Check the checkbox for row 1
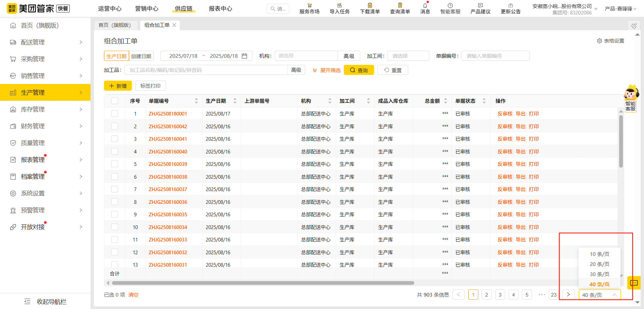Screen dimensions: 644x309 click(x=115, y=114)
